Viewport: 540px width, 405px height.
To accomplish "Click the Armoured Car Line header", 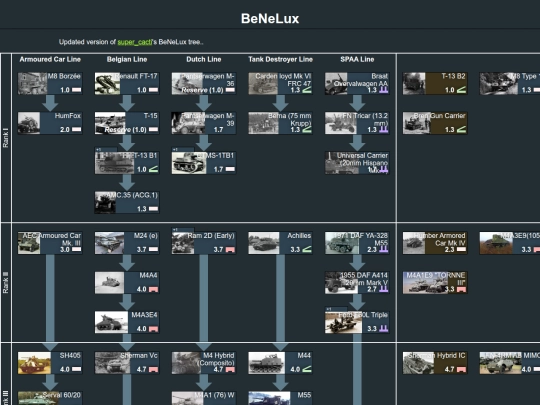I will 50,59.
